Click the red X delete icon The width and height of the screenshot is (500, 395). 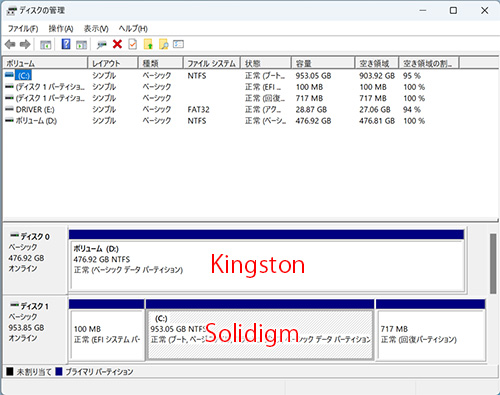click(117, 44)
